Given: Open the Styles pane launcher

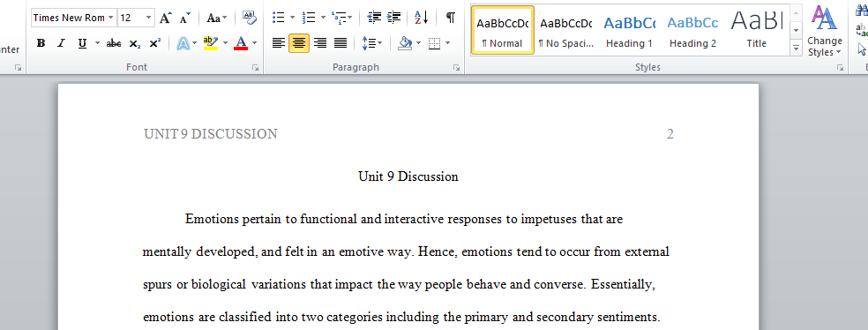Looking at the screenshot, I should pos(840,68).
